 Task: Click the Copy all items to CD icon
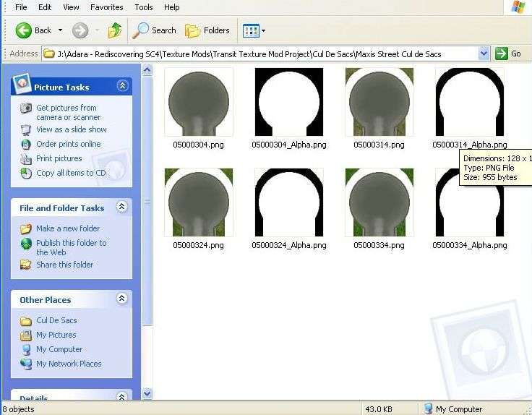click(x=26, y=173)
